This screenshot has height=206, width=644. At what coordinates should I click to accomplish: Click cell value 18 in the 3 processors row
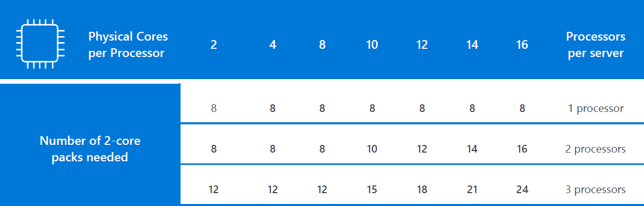tap(422, 190)
